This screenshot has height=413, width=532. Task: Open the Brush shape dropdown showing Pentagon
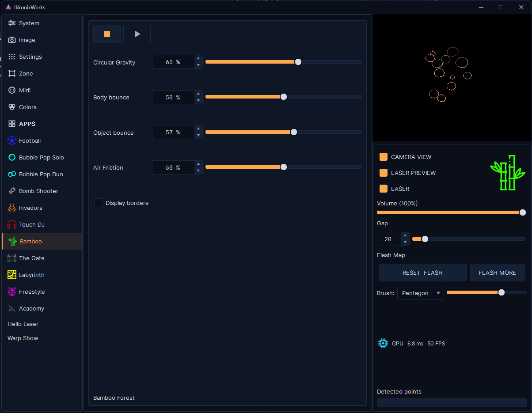[x=421, y=293]
